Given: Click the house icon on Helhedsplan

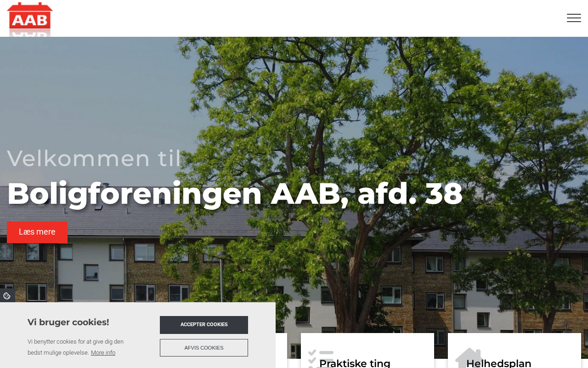Looking at the screenshot, I should click(x=469, y=358).
